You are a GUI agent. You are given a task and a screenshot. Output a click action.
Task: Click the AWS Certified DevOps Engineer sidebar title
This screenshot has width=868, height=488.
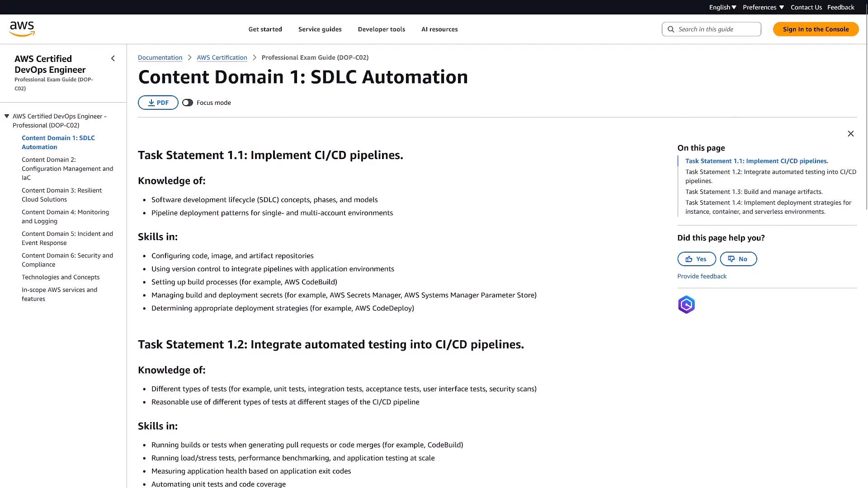50,64
